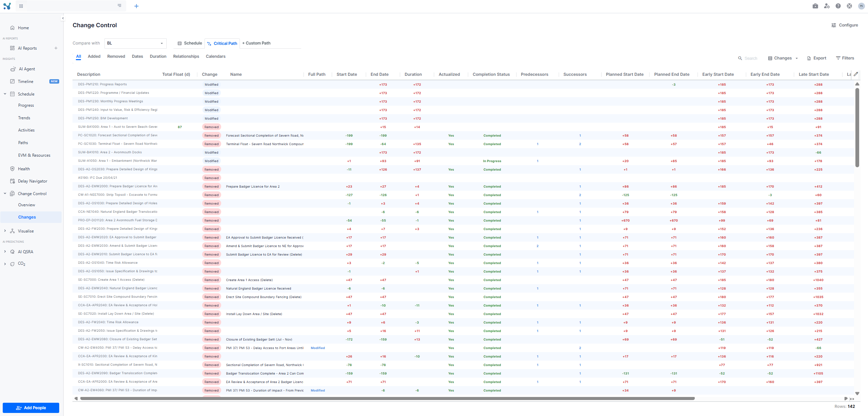The height and width of the screenshot is (416, 868).
Task: Sort by the Total Float (d) column header
Action: click(x=176, y=74)
